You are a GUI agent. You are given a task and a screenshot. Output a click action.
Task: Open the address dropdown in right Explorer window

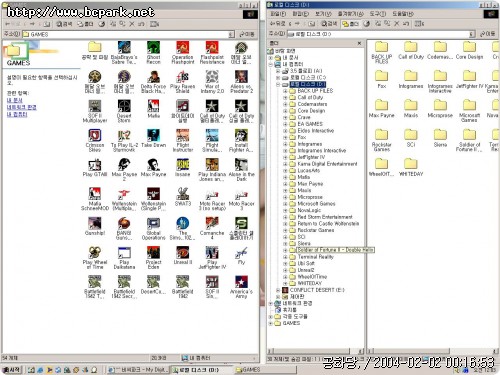[x=472, y=34]
